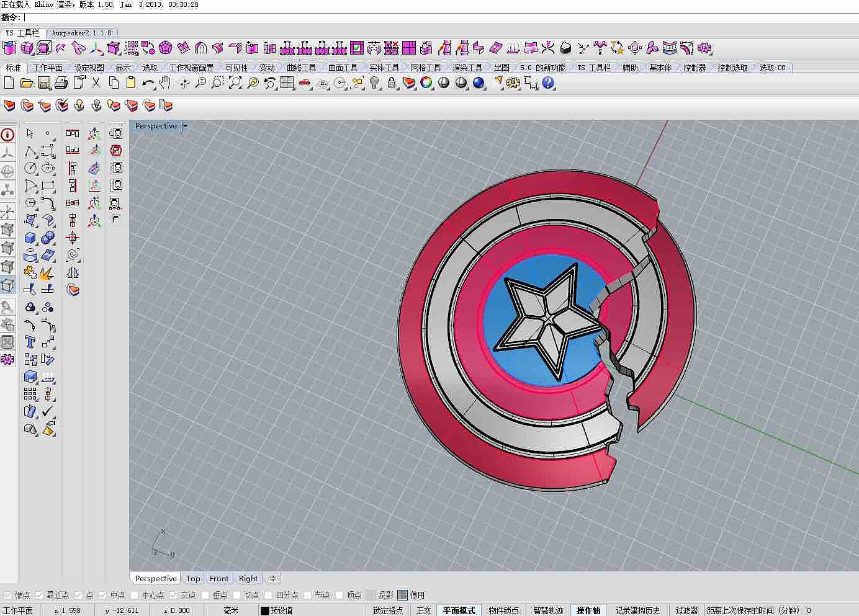The height and width of the screenshot is (616, 859).
Task: Select the Circle drawing tool
Action: [x=30, y=168]
